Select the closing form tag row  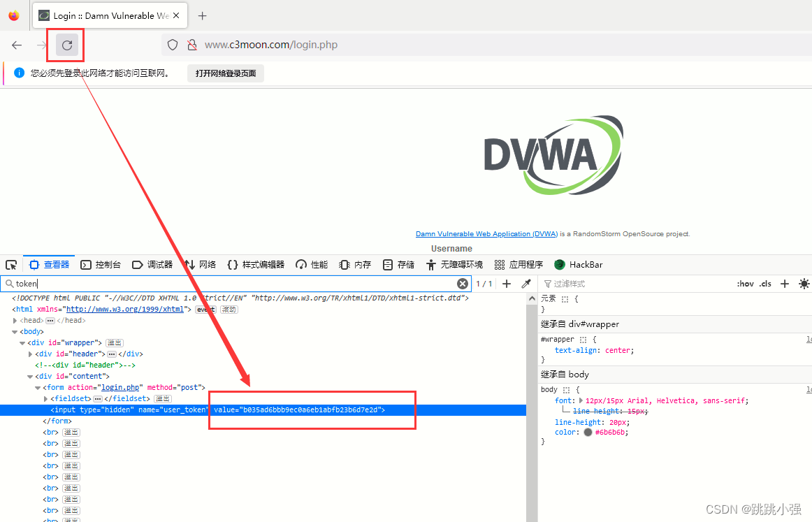pos(57,421)
